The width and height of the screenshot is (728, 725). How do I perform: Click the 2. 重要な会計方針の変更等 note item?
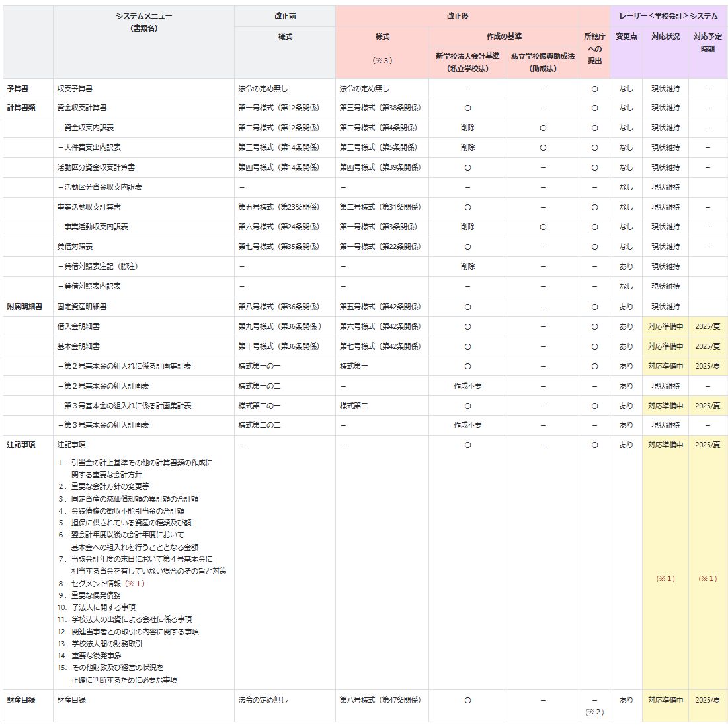click(x=104, y=486)
